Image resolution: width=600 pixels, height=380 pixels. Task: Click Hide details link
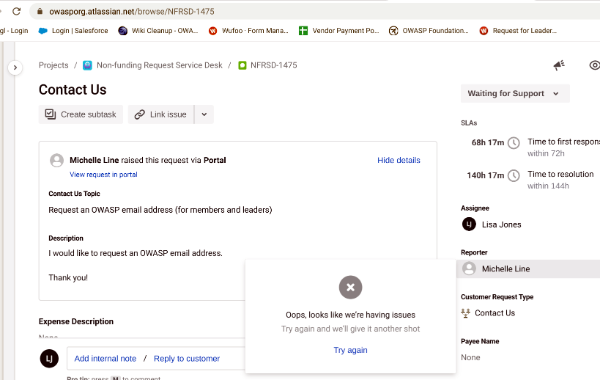[399, 160]
